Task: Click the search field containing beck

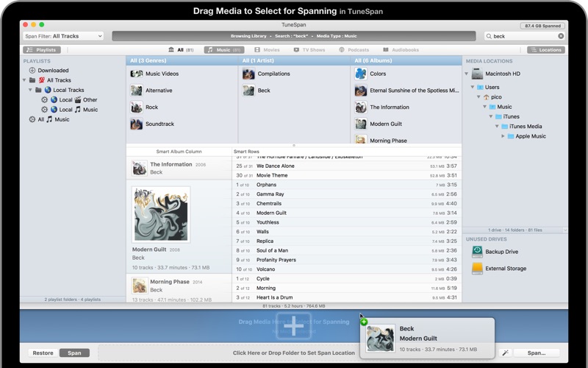Action: coord(524,36)
